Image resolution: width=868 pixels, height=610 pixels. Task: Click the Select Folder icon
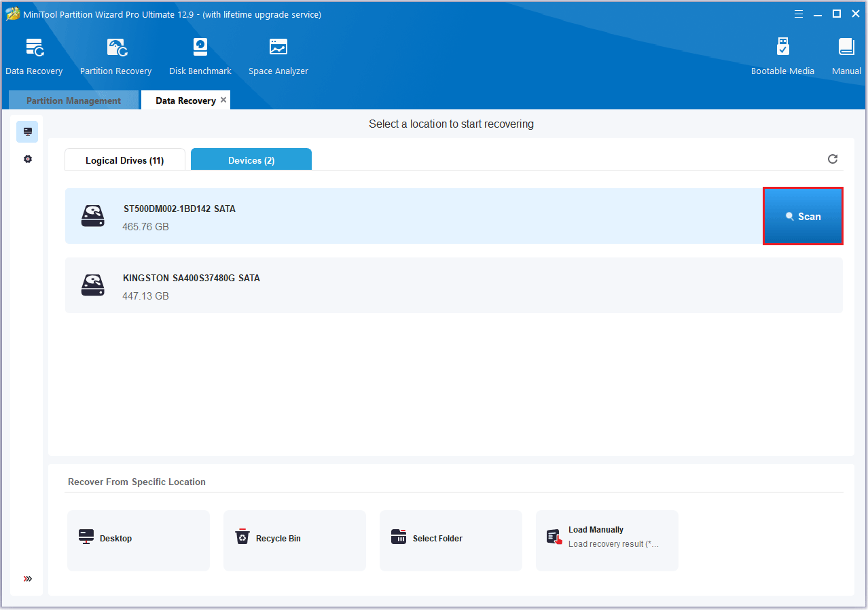tap(399, 537)
